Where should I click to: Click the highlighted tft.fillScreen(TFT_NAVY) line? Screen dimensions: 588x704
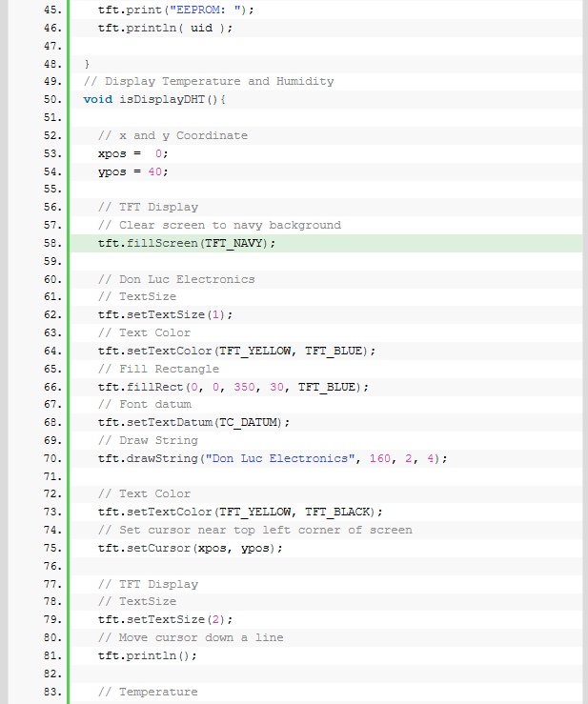tap(187, 243)
